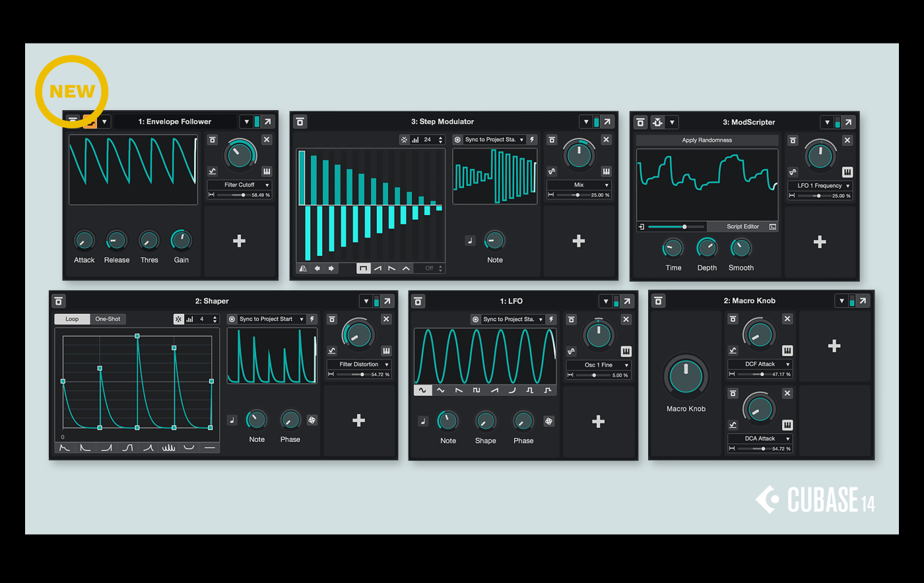Click the side-chain icon in the Envelope Follower header

click(x=89, y=122)
